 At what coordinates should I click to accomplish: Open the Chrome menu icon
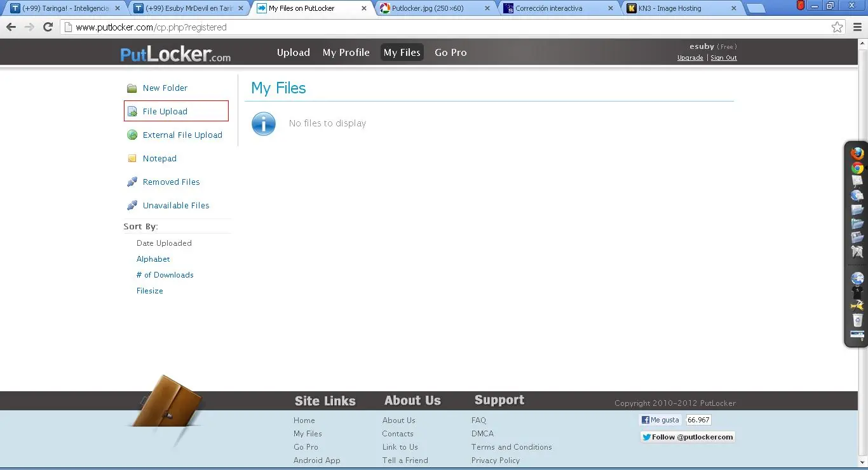(857, 27)
